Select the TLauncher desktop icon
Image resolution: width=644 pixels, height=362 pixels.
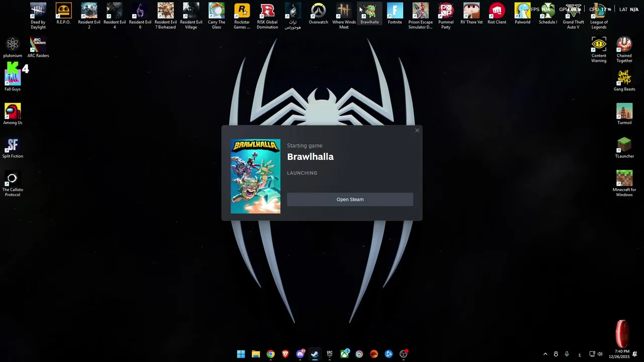[x=624, y=148]
